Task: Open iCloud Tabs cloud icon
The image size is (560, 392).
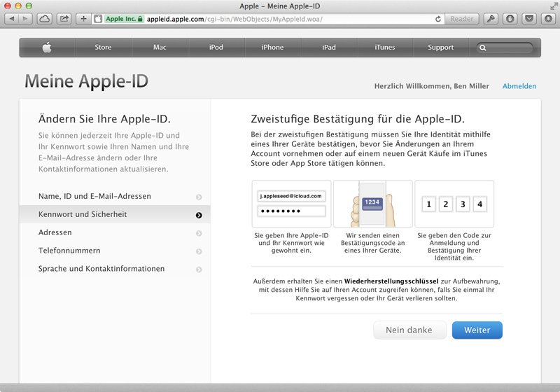Action: 45,19
